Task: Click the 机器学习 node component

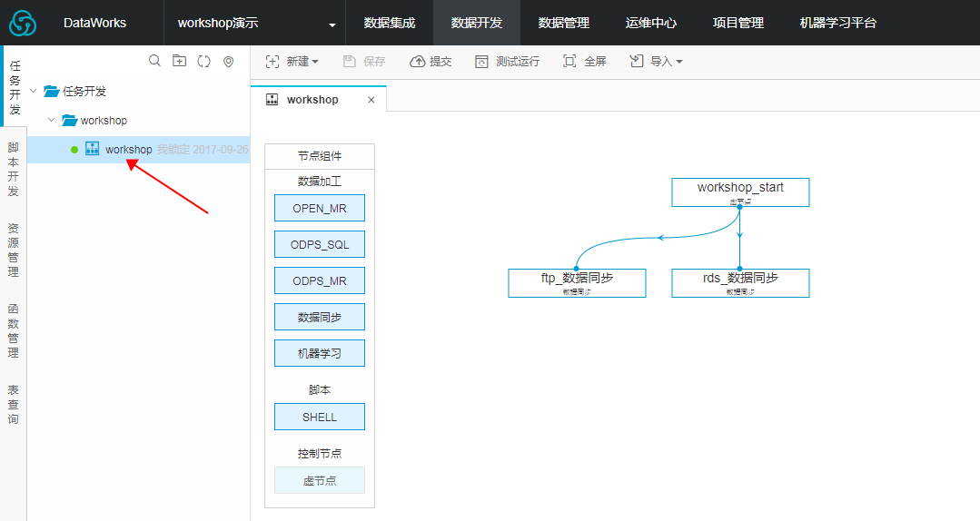Action: [320, 353]
